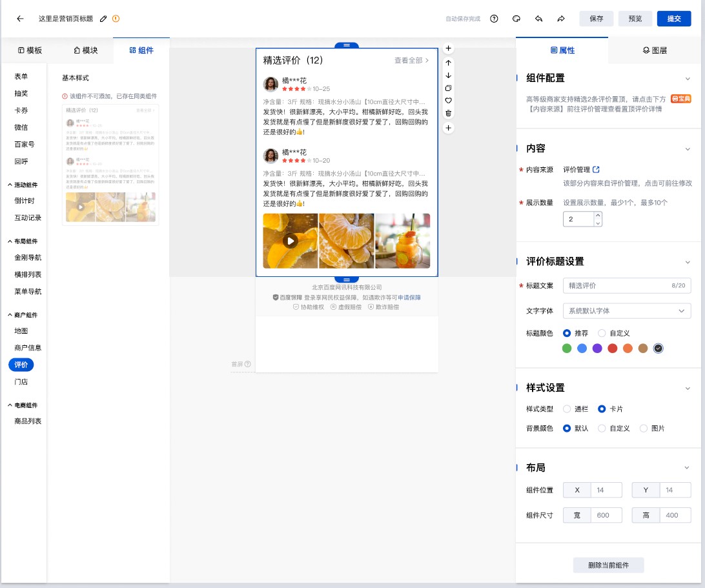Collapse the 活动组件 group in sidebar
The height and width of the screenshot is (588, 705).
click(10, 185)
